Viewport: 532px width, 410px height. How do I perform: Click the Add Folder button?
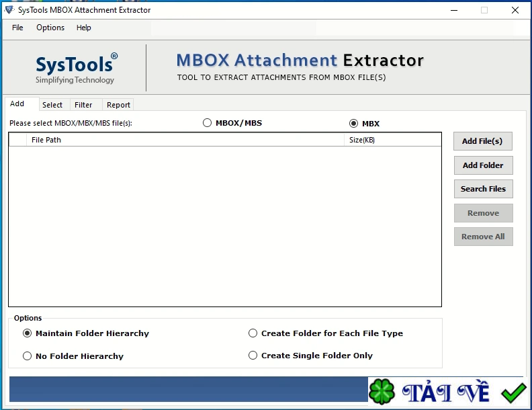pos(483,165)
